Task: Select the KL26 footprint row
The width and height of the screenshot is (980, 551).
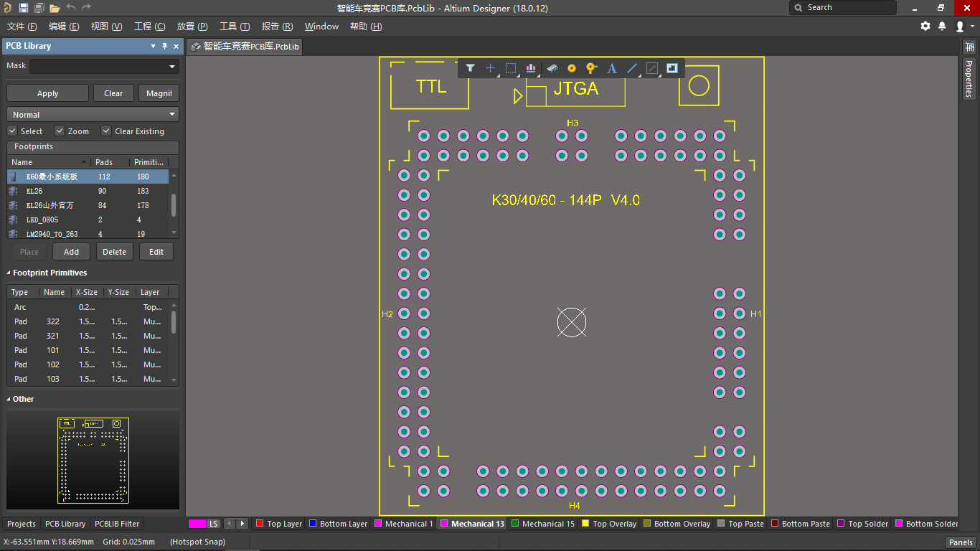Action: click(88, 191)
